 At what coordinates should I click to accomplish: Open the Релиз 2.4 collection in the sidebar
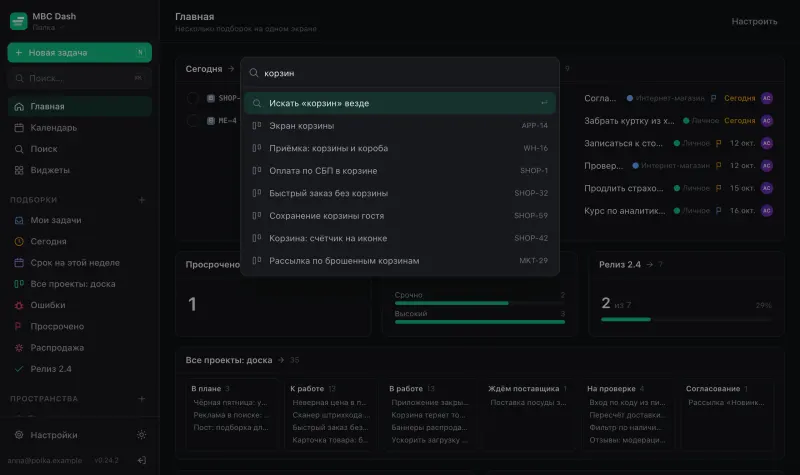click(80, 369)
